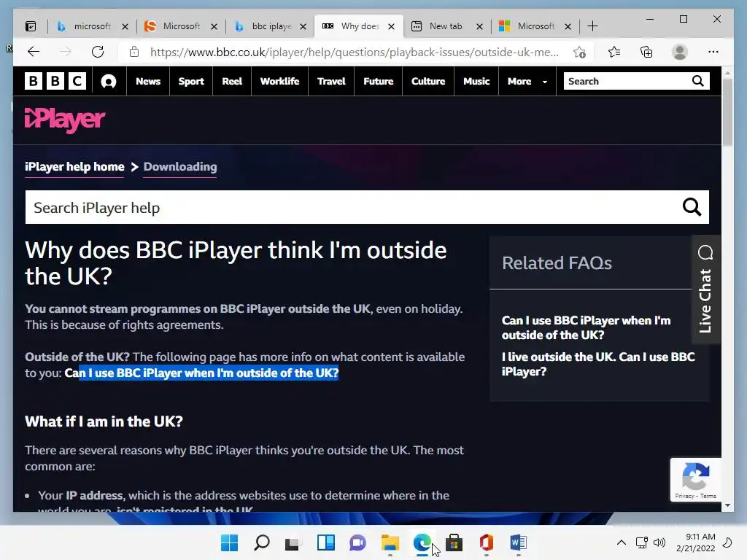
Task: Click the BBC search magnifier icon
Action: pyautogui.click(x=698, y=81)
